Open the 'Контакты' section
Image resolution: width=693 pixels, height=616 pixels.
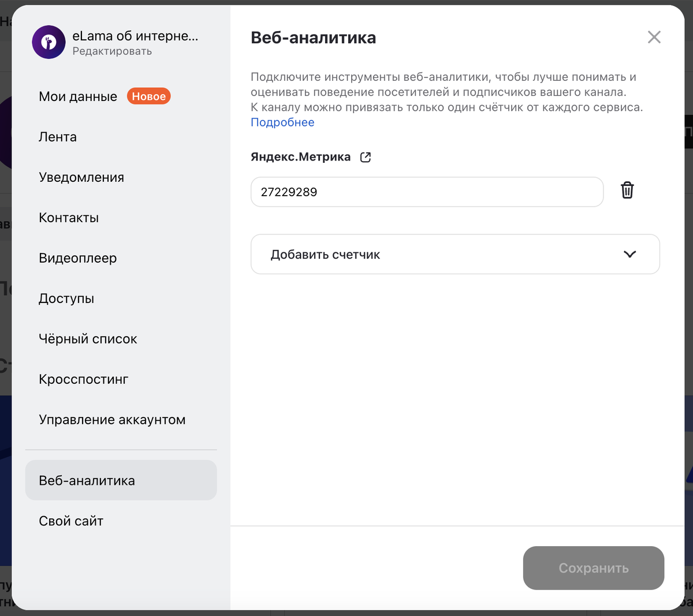pos(69,218)
